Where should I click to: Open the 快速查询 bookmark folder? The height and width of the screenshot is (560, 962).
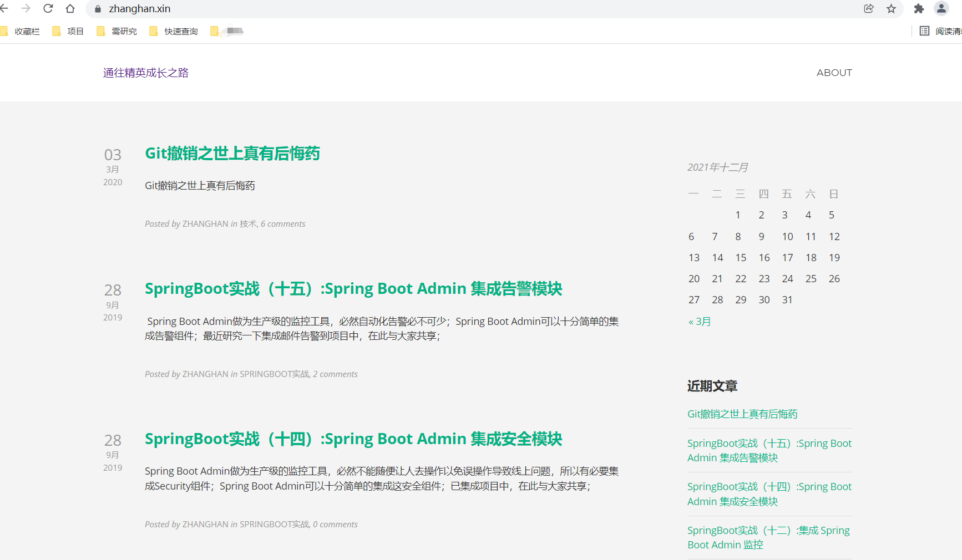click(174, 31)
